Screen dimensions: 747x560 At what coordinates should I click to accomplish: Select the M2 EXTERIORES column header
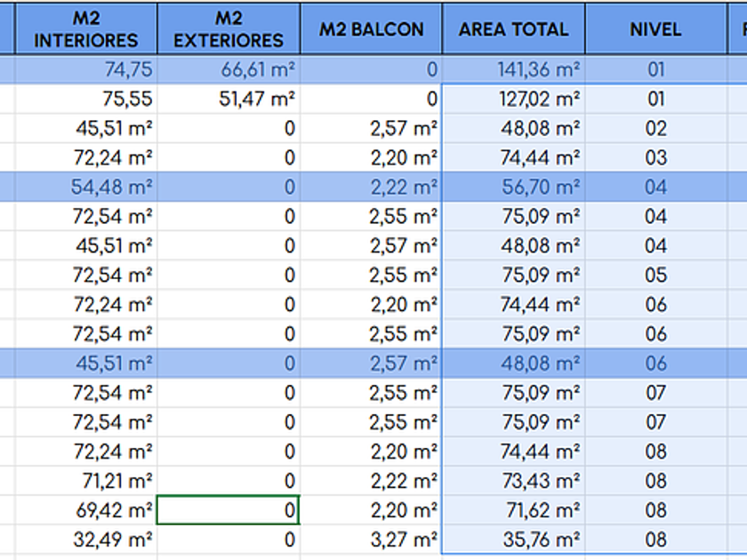point(229,29)
